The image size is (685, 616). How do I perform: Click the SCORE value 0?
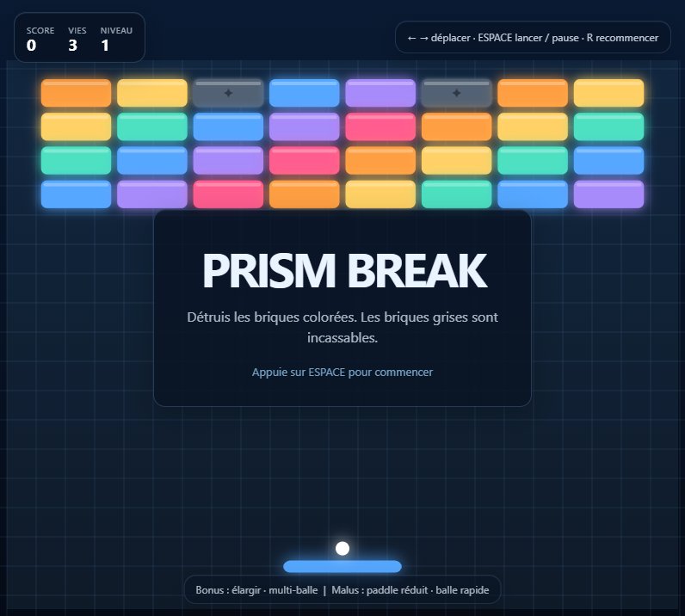point(31,46)
